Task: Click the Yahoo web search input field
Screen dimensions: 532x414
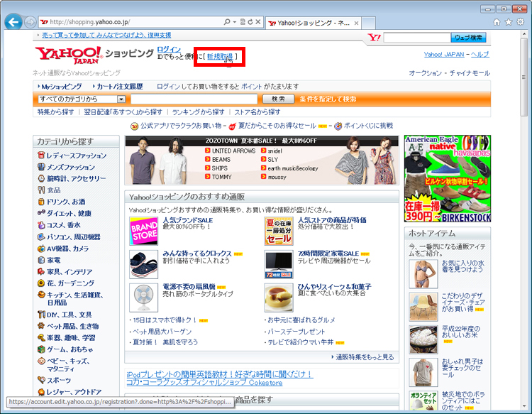Action: [417, 38]
